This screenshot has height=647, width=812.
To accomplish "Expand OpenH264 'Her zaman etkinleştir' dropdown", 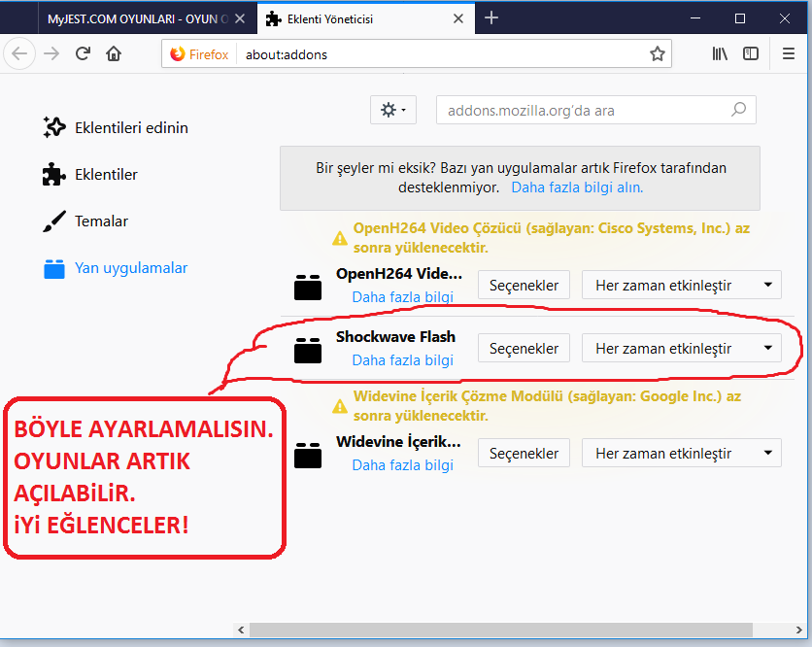I will tap(682, 285).
